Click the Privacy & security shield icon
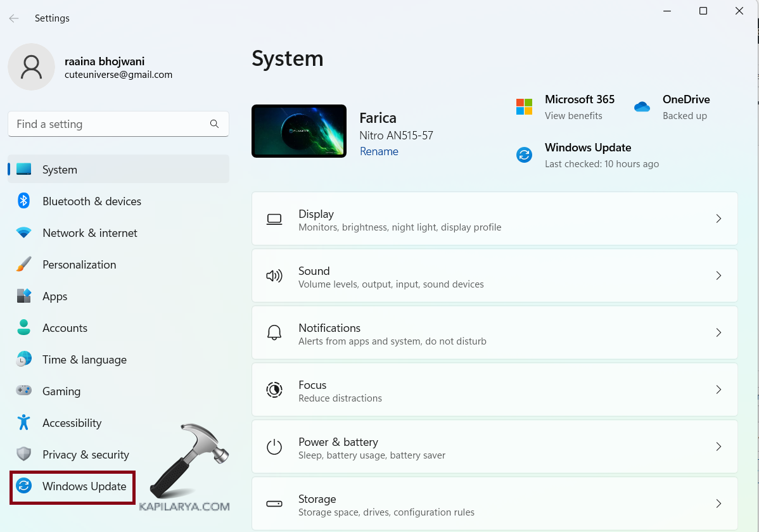Screen dimensions: 759x532 pos(24,454)
